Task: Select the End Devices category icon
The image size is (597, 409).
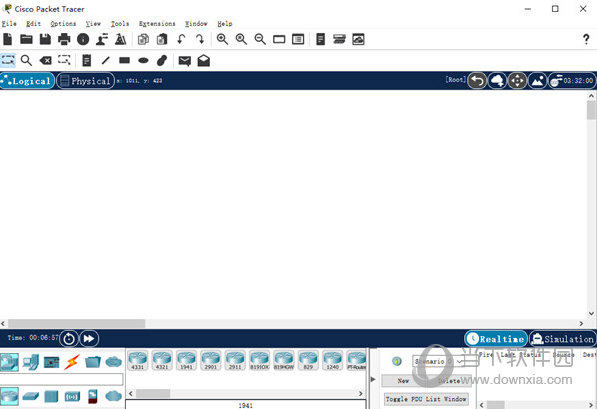Action: click(x=31, y=362)
